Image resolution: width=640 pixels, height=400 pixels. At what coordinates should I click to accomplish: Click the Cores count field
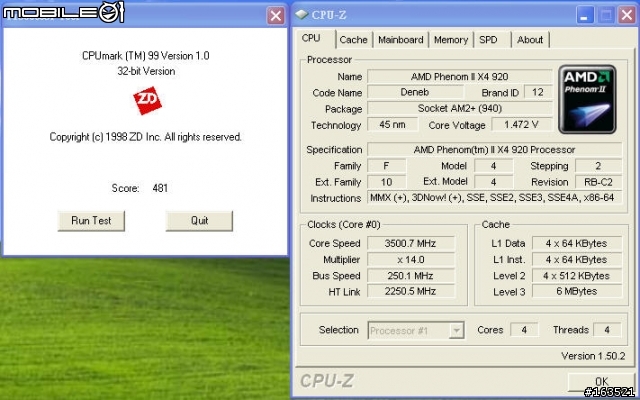tap(524, 330)
